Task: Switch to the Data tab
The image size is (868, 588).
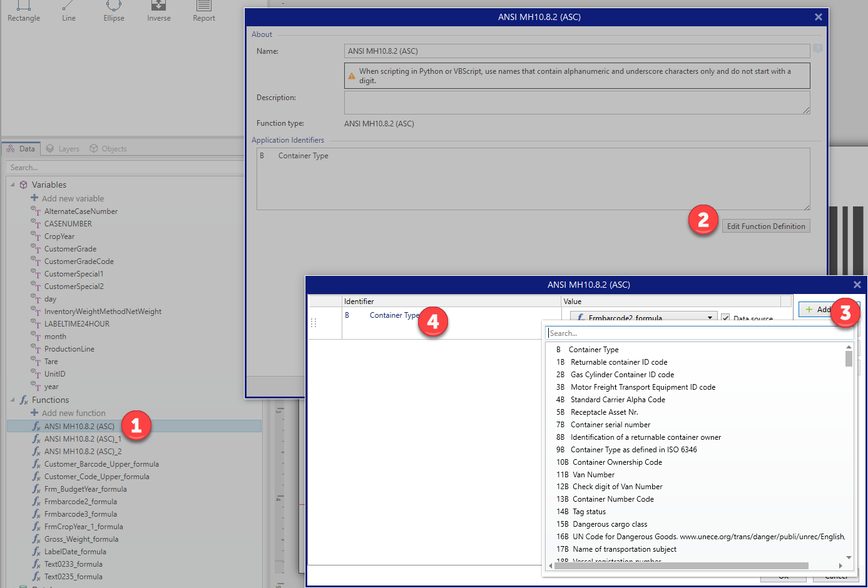Action: pyautogui.click(x=21, y=149)
